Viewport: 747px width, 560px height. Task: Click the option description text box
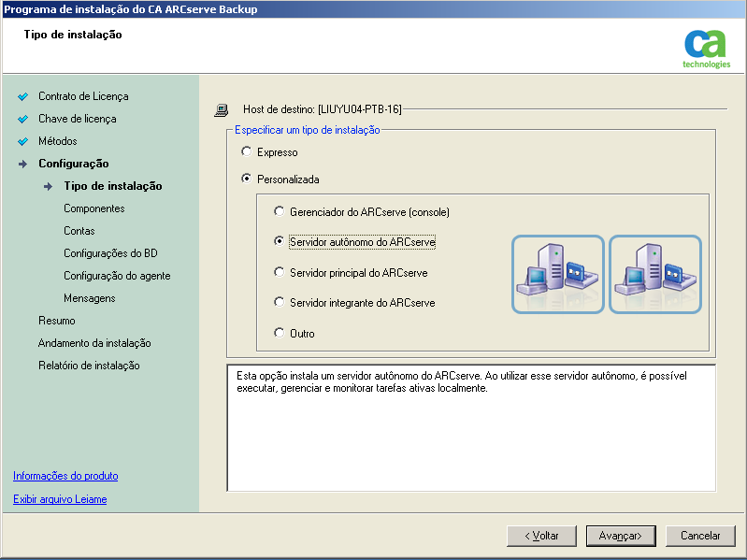(471, 427)
